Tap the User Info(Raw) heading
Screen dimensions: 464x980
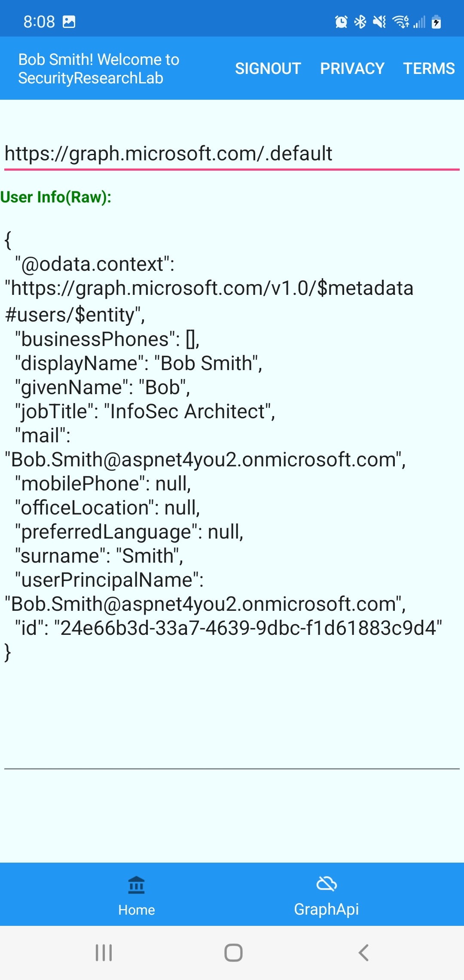pyautogui.click(x=56, y=197)
